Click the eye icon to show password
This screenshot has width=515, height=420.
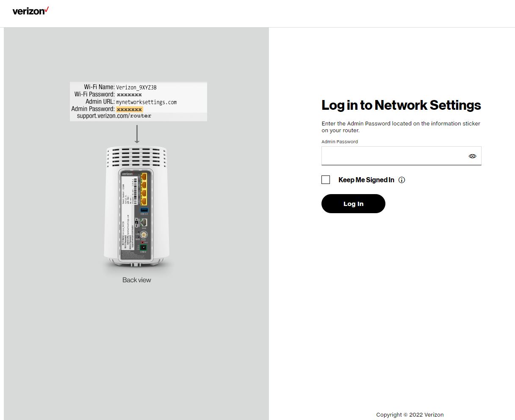[472, 156]
